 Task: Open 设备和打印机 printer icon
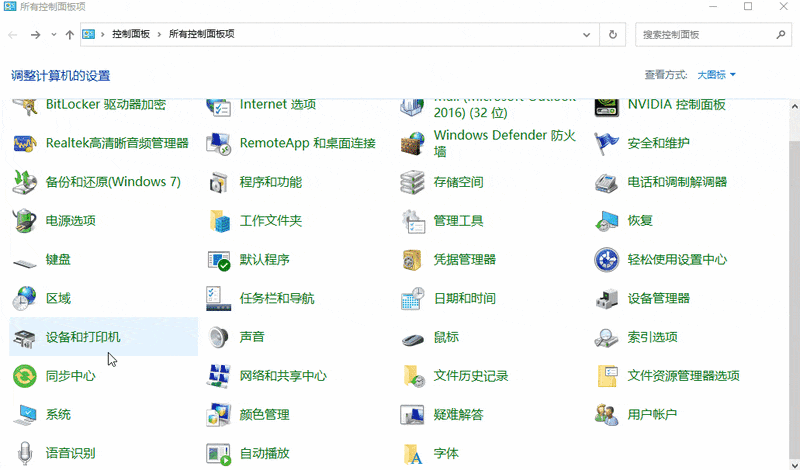(24, 338)
